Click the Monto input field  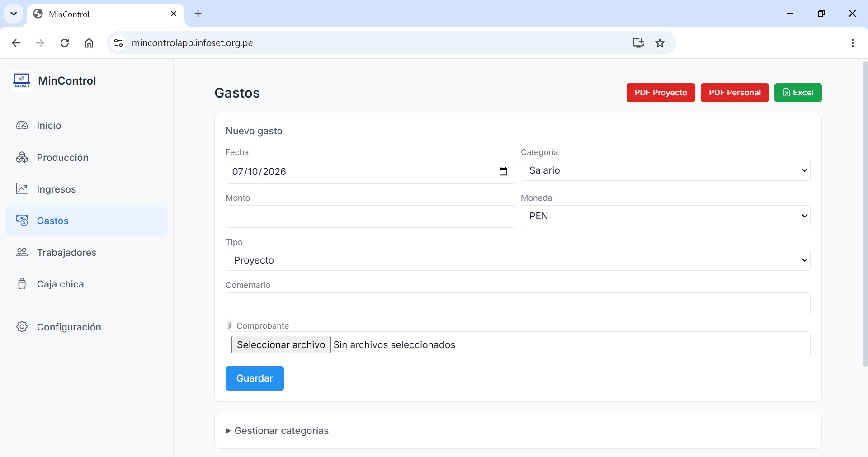click(x=370, y=217)
